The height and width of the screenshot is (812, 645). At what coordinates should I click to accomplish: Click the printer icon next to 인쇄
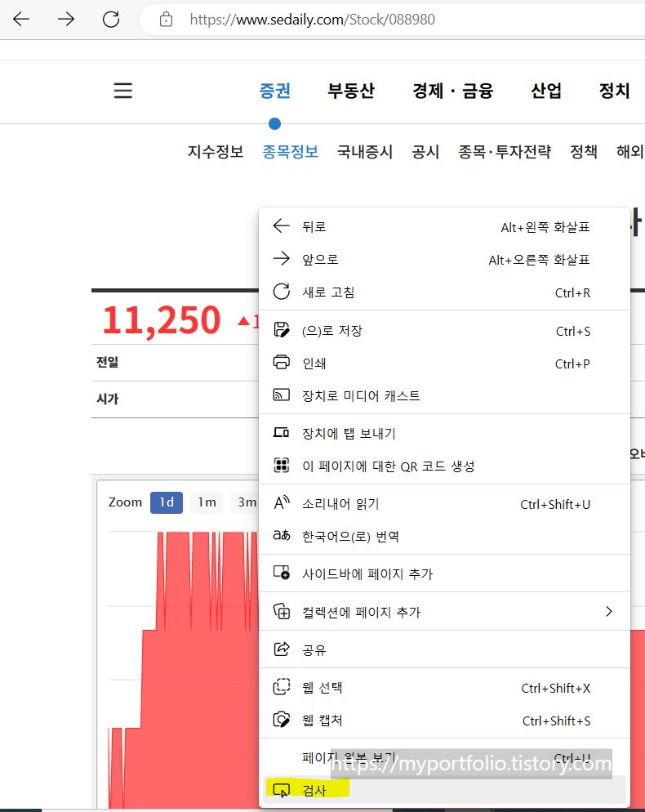point(282,363)
